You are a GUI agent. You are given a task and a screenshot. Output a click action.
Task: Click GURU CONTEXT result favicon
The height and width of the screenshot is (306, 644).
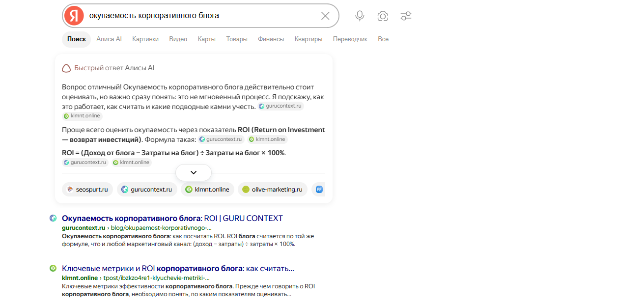coord(53,218)
